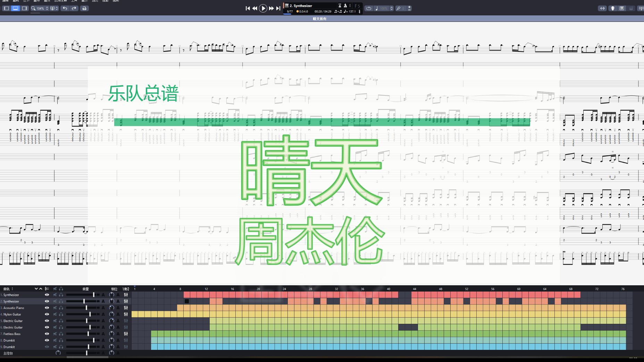The height and width of the screenshot is (362, 644).
Task: Toggle the left edition palette panel
Action: [6, 8]
